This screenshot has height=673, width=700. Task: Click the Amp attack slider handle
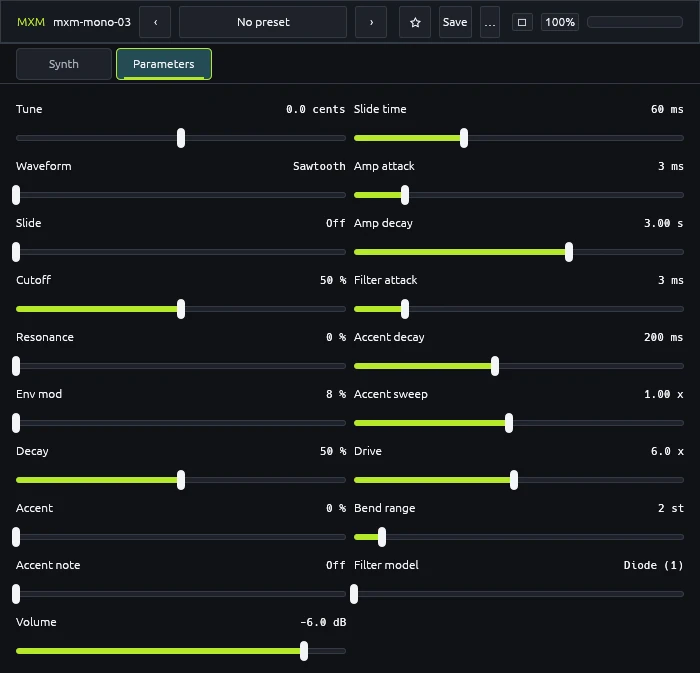click(x=405, y=195)
